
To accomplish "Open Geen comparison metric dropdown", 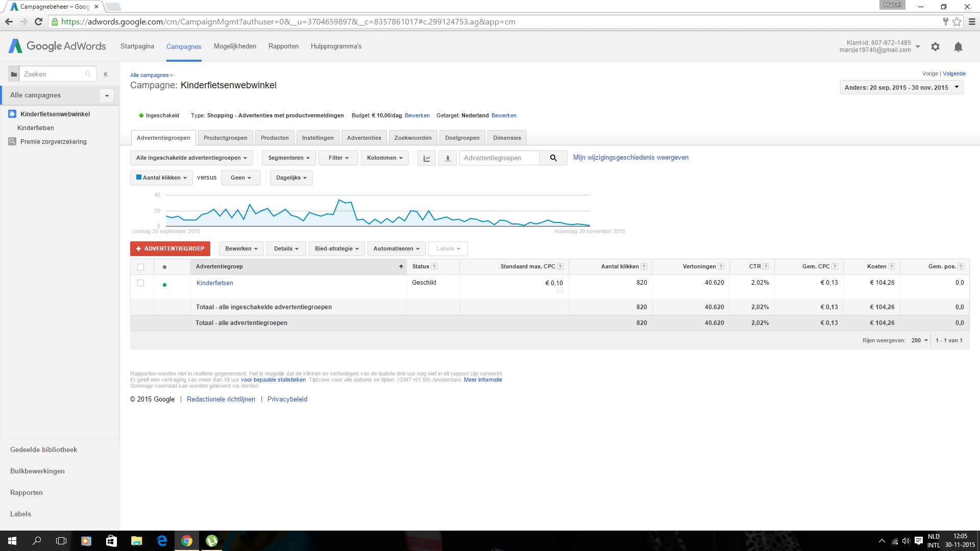I will tap(240, 178).
